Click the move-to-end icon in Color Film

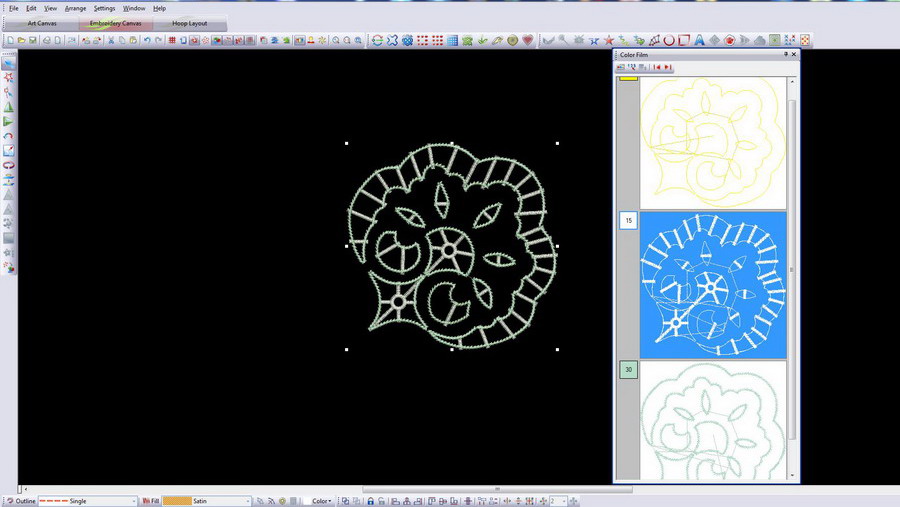(x=668, y=67)
